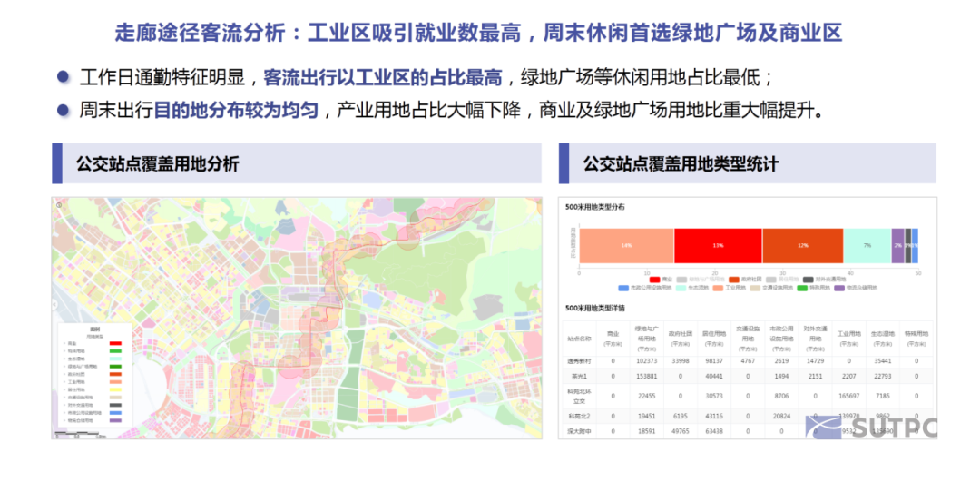The height and width of the screenshot is (482, 980).
Task: Click the 生态湿地 table column header
Action: tap(882, 338)
